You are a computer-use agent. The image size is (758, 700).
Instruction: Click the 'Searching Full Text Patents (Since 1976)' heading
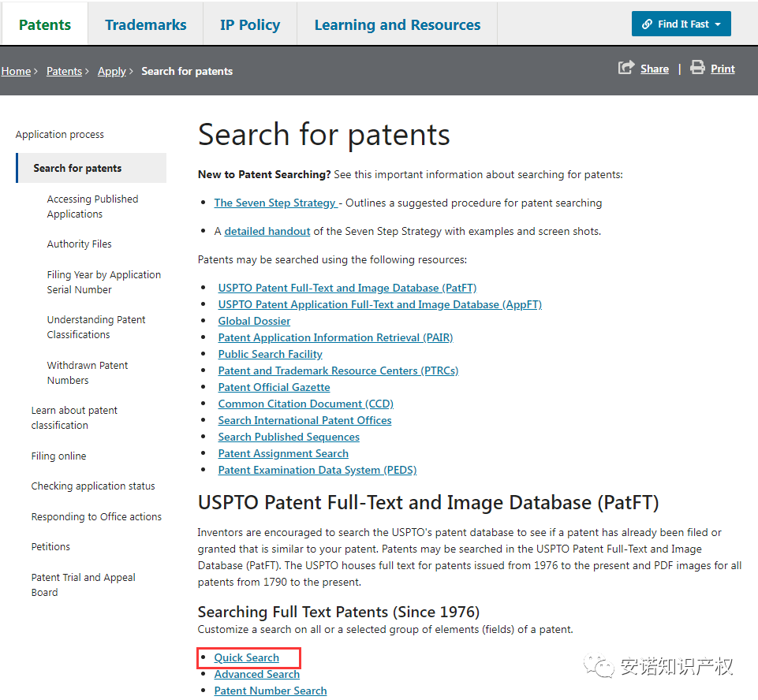tap(338, 612)
